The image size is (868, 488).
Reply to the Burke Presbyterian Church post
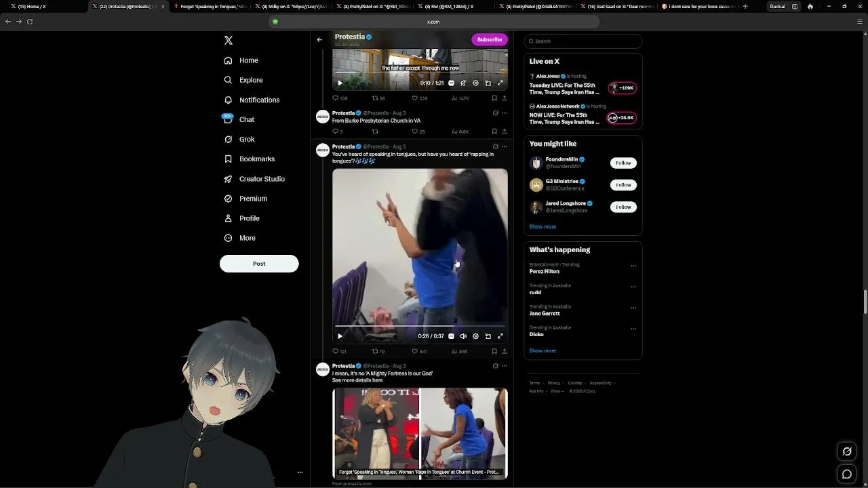click(337, 131)
